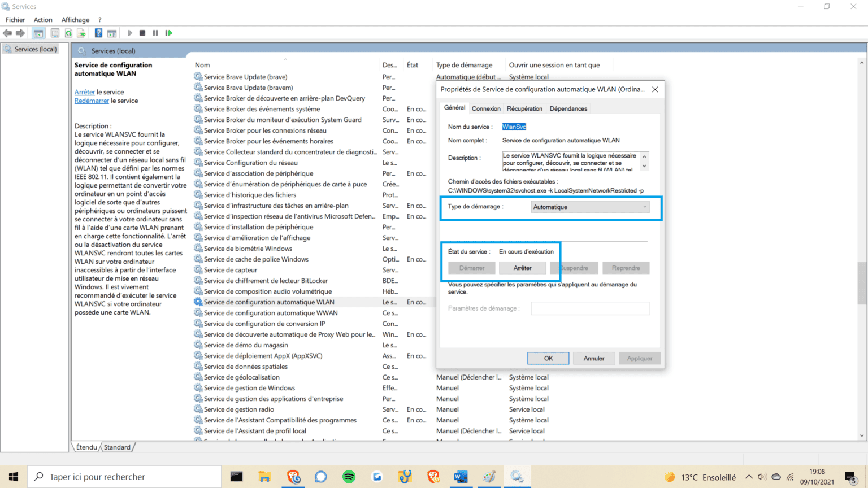Open the Type de démarrage dropdown
The width and height of the screenshot is (868, 488).
pos(591,207)
